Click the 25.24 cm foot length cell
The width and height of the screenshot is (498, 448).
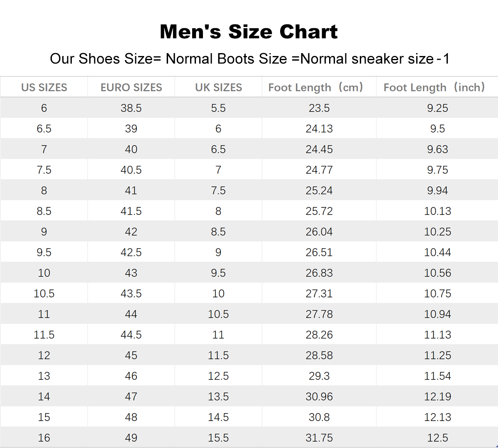[x=319, y=191]
